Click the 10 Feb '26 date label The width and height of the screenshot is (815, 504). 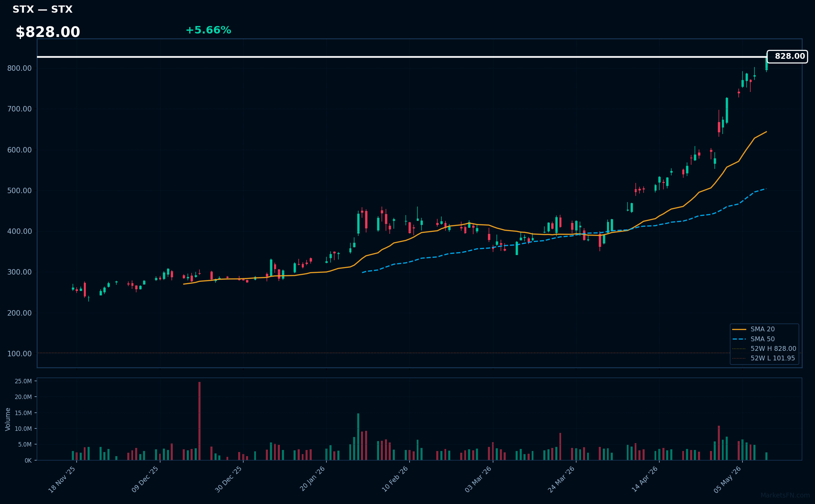[x=395, y=479]
